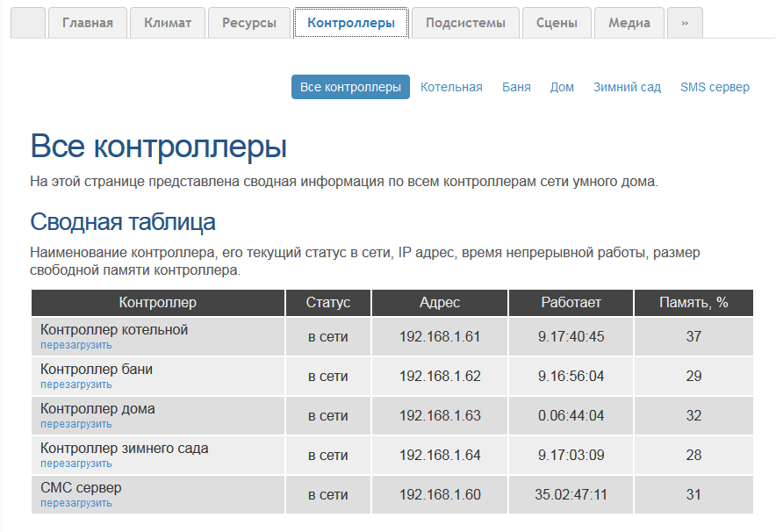Switch to the Медиа tab

tap(629, 23)
